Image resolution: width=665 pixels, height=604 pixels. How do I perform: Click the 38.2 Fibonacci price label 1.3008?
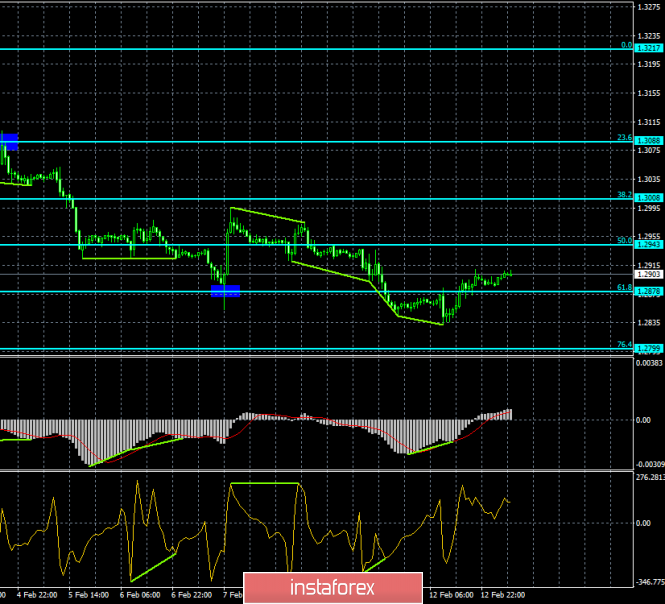pyautogui.click(x=649, y=198)
